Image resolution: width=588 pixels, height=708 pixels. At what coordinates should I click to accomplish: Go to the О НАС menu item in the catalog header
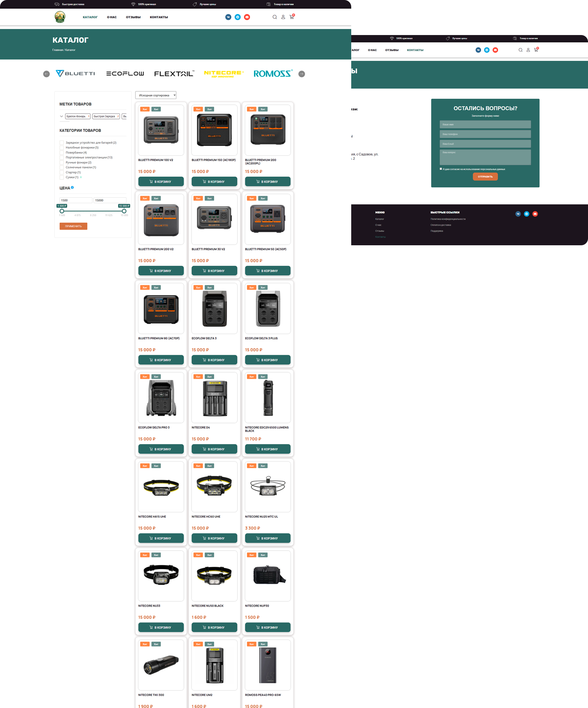[112, 17]
